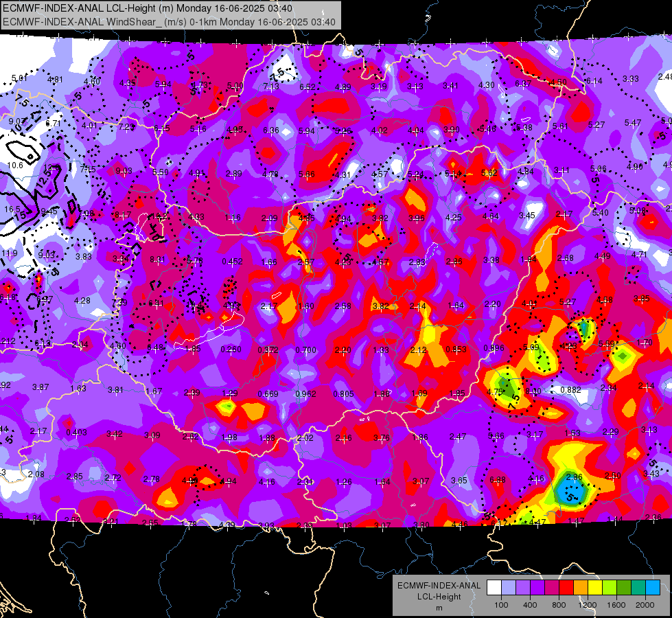672x618 pixels.
Task: Click the legend tick label 1600
Action: 616,605
